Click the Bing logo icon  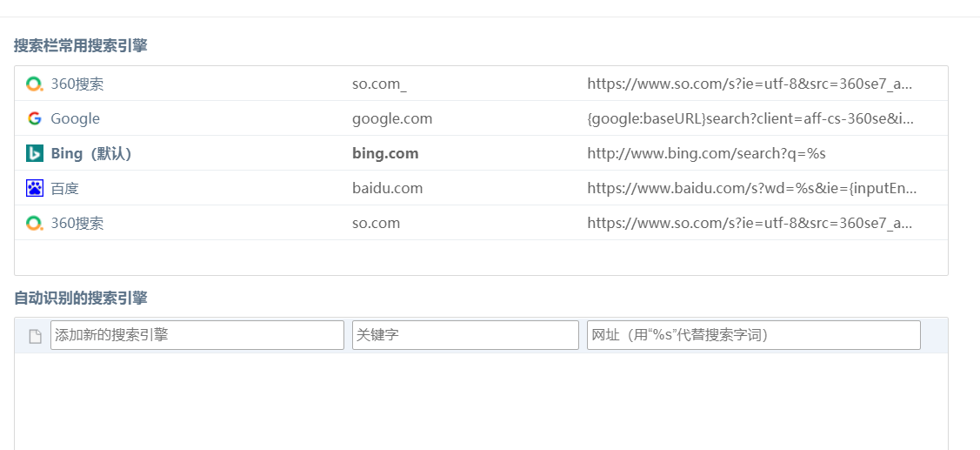(x=35, y=153)
